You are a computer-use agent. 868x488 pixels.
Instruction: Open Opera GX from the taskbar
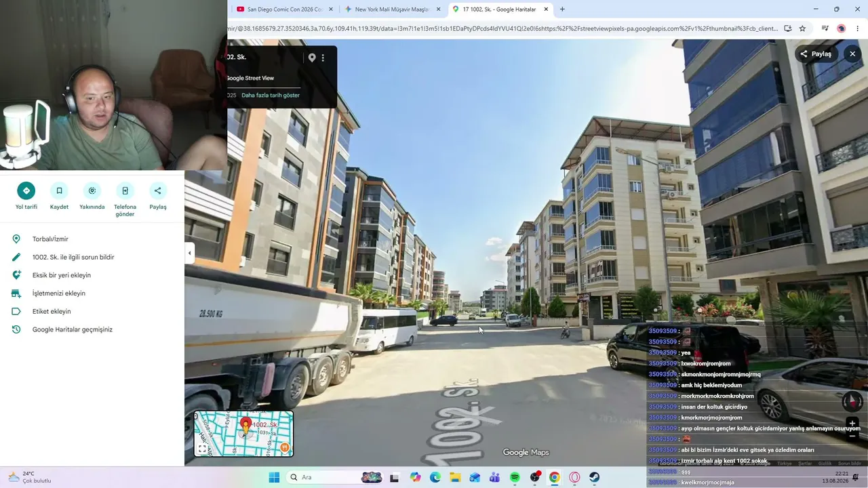click(x=575, y=477)
